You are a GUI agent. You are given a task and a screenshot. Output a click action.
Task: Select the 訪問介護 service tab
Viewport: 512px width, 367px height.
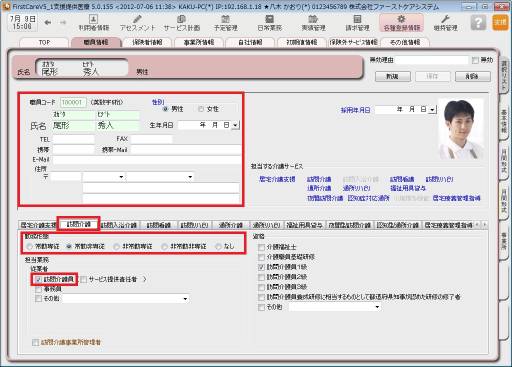79,224
